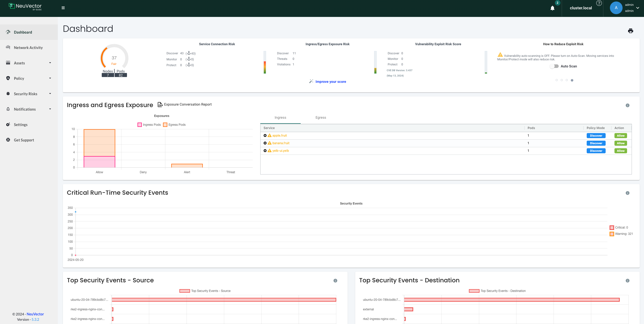
Task: Switch to the Egress tab
Action: (321, 117)
